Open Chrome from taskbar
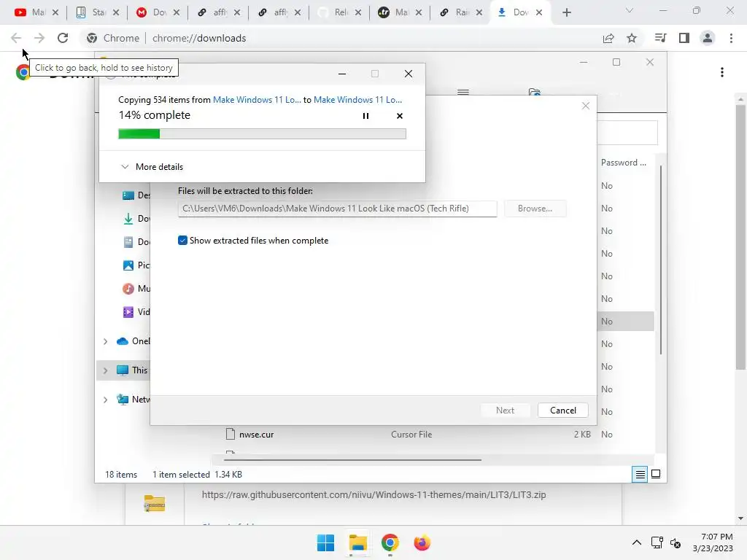Image resolution: width=747 pixels, height=560 pixels. (x=390, y=542)
